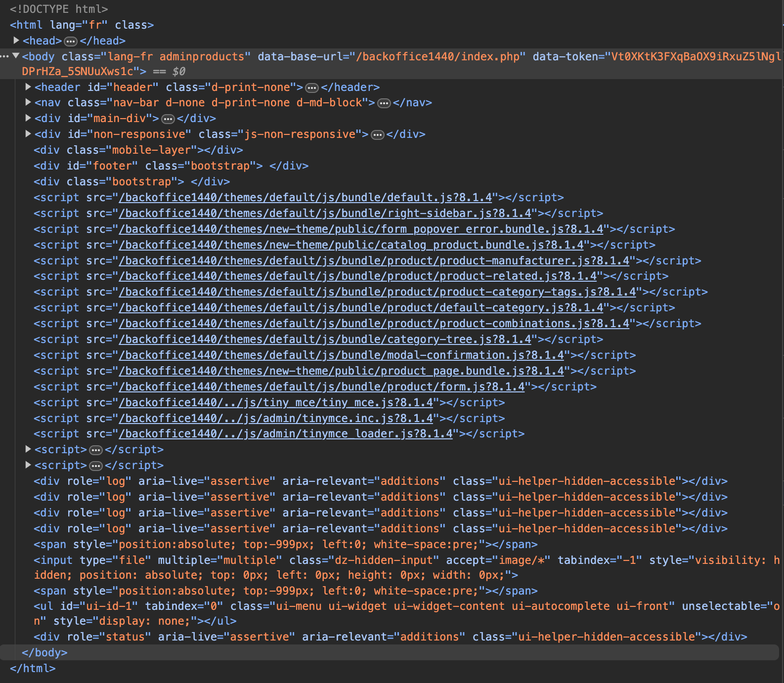Click the "lang-fr adminproducts" class value

[x=176, y=56]
